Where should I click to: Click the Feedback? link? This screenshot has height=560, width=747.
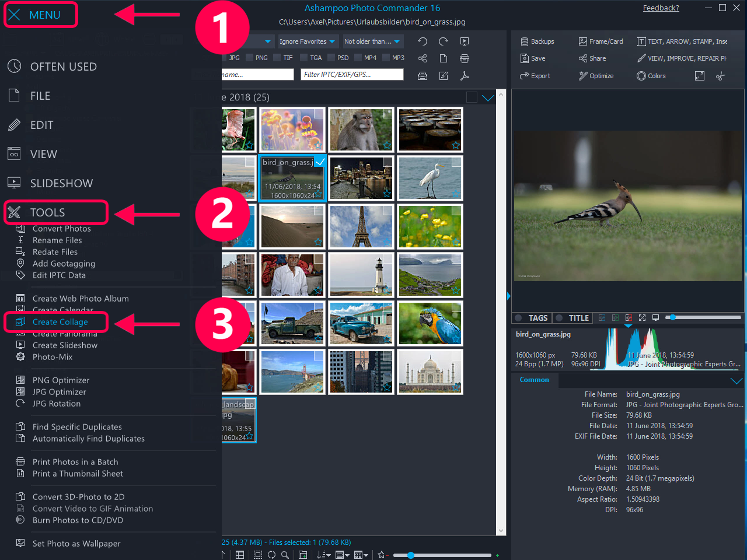[x=661, y=8]
